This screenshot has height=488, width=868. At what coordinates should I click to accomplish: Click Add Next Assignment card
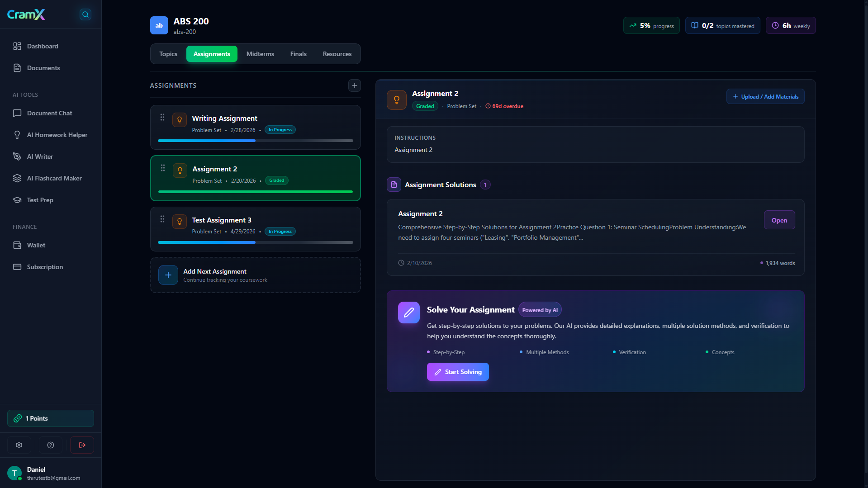point(256,275)
